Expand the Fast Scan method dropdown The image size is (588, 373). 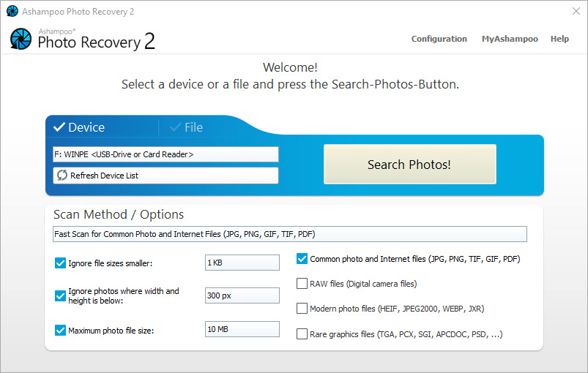[x=289, y=234]
